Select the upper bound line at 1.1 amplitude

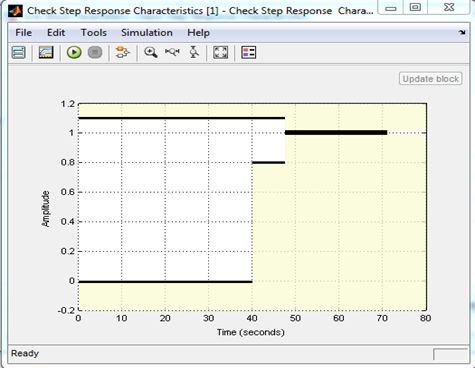click(x=182, y=118)
